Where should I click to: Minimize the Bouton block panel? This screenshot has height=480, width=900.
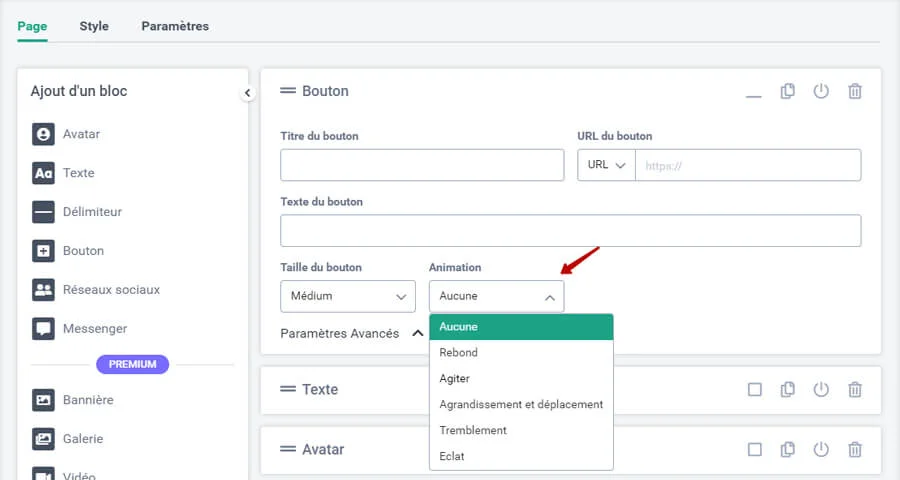[754, 93]
